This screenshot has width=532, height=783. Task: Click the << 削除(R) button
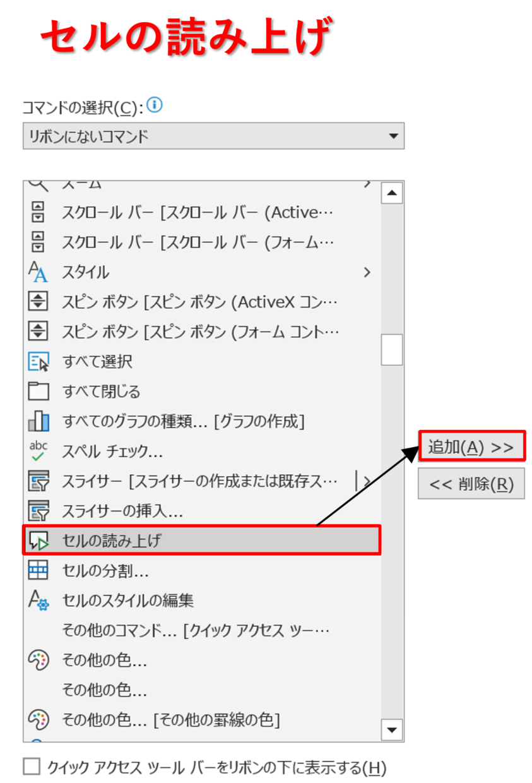(x=471, y=484)
